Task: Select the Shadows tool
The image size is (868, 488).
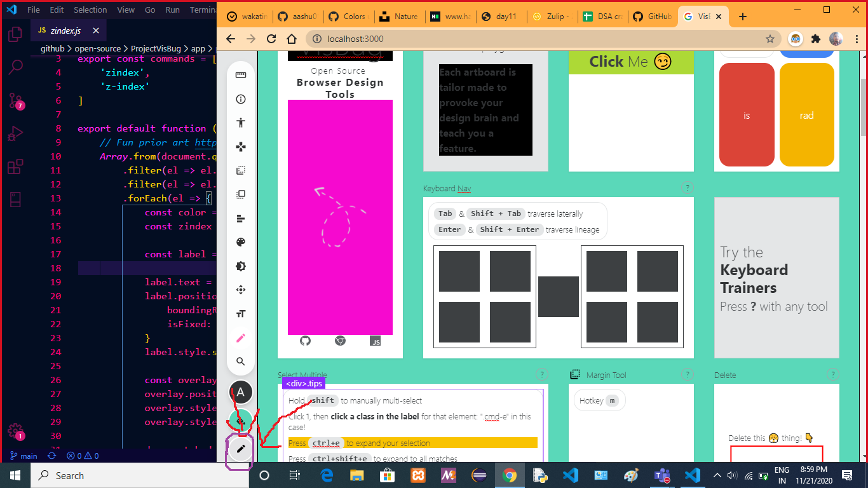Action: tap(240, 266)
